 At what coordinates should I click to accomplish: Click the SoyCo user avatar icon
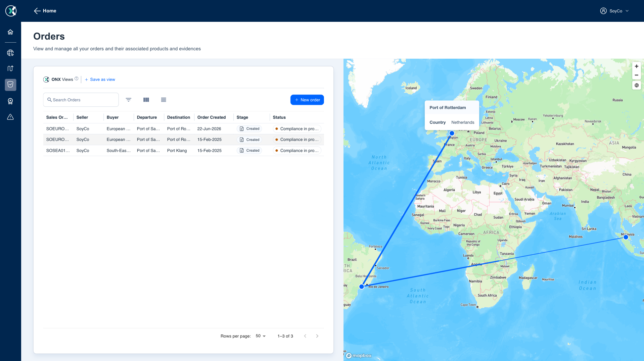603,11
